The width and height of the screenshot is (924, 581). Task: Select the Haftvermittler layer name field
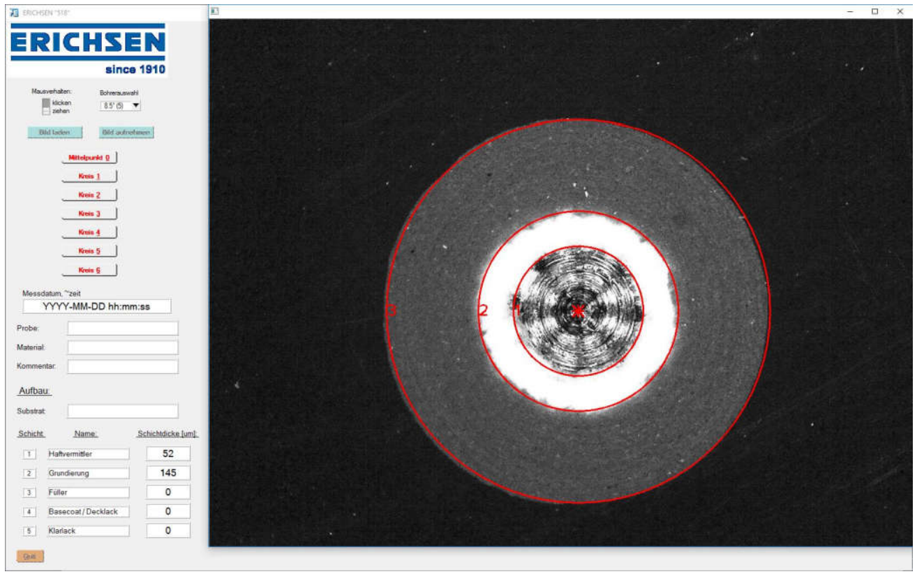click(x=88, y=454)
